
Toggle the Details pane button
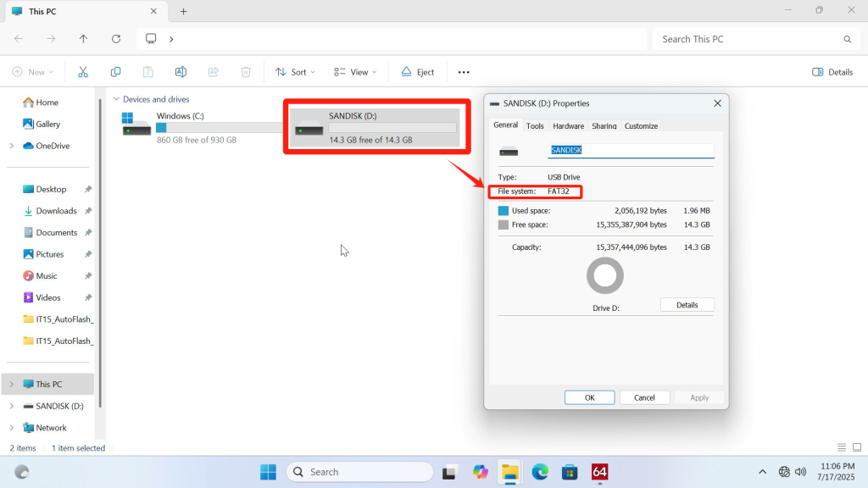coord(832,72)
